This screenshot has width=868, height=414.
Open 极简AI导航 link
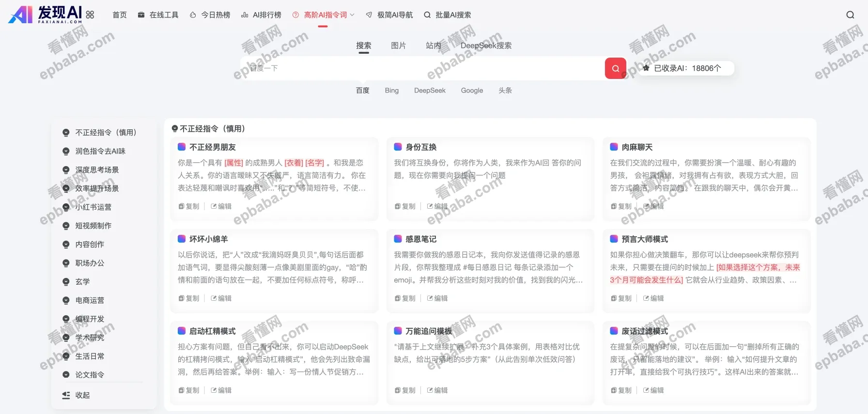point(389,15)
